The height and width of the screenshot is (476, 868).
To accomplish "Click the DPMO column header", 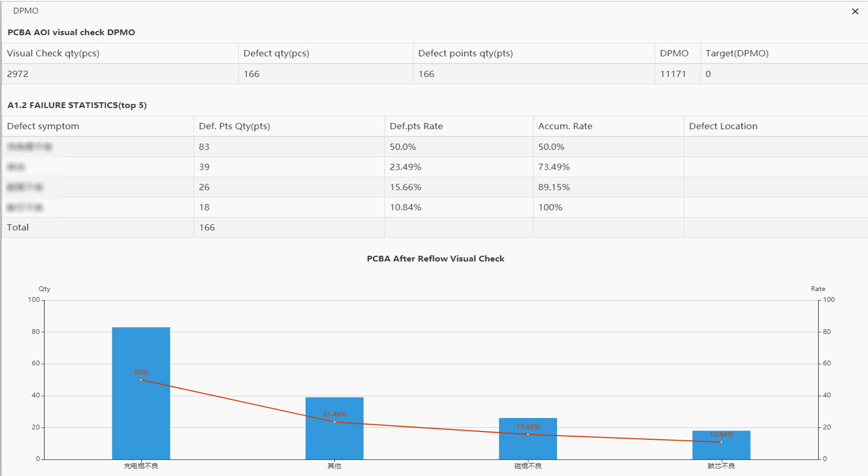I will (674, 53).
